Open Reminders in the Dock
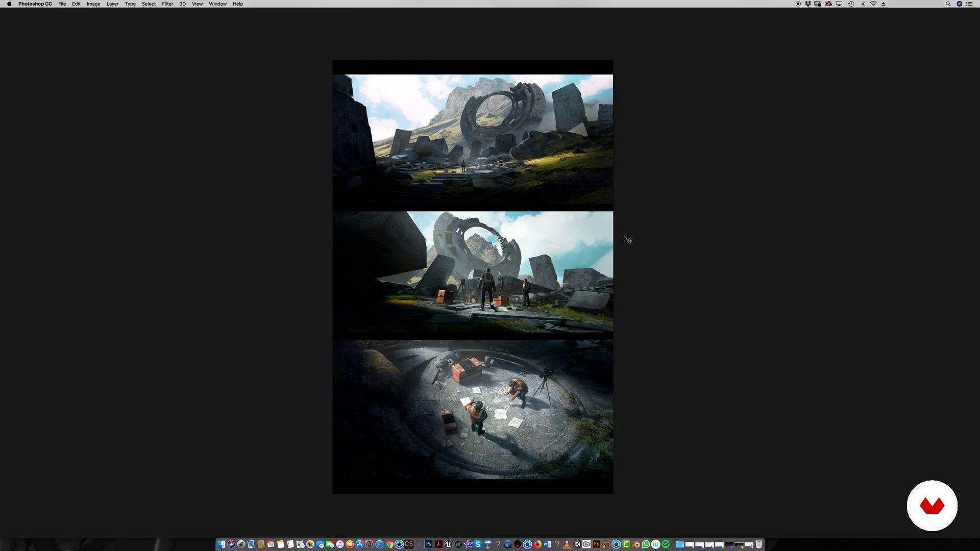 pyautogui.click(x=290, y=544)
